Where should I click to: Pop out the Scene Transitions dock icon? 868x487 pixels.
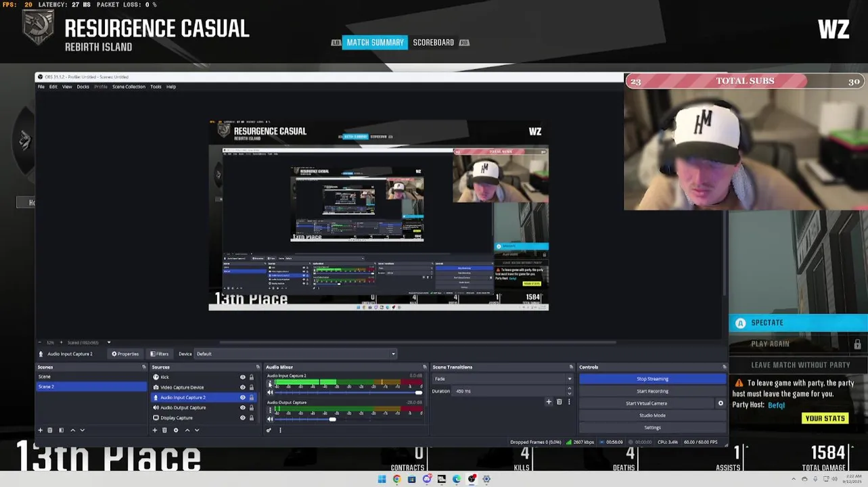pyautogui.click(x=571, y=367)
